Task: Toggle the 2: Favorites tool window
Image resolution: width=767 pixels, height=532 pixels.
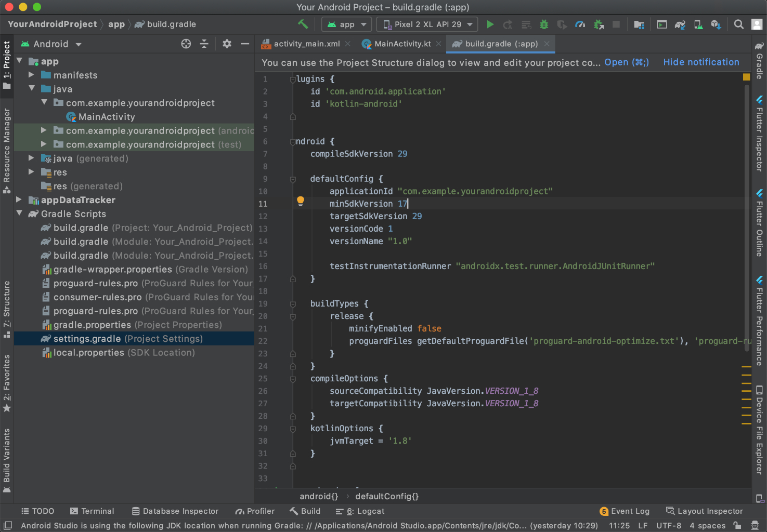Action: click(x=7, y=383)
